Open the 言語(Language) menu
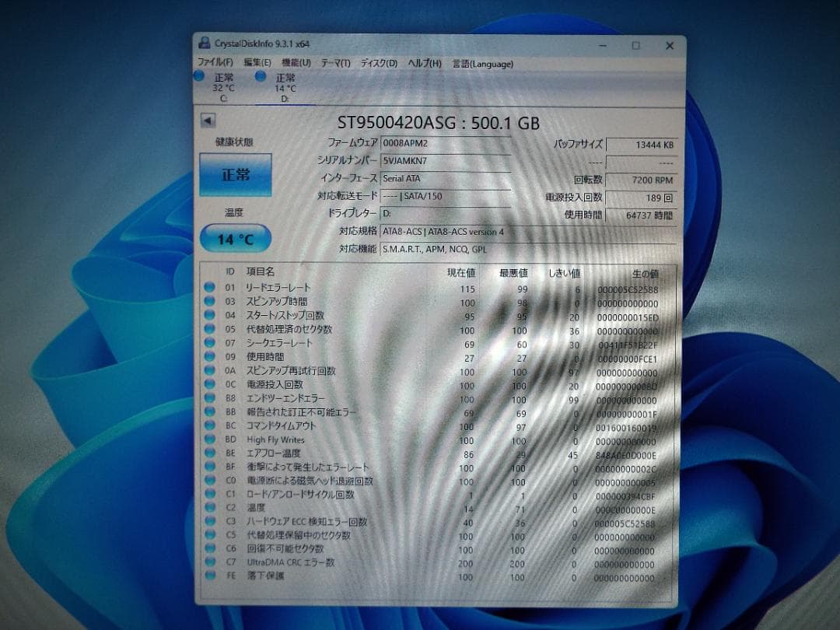840x630 pixels. [x=483, y=64]
